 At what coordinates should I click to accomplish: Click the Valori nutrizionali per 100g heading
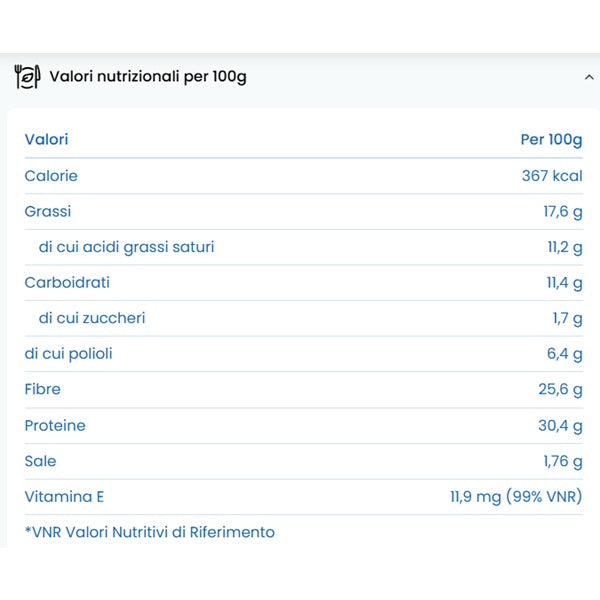point(148,77)
